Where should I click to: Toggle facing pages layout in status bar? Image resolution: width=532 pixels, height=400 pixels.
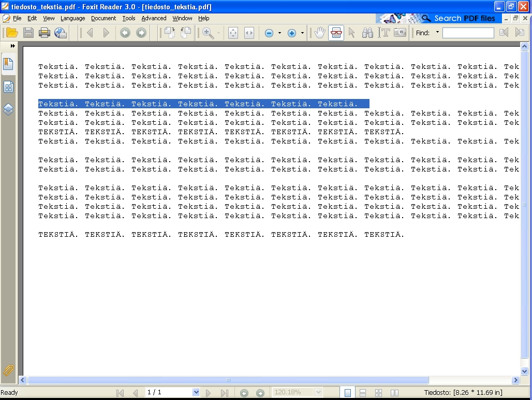[394, 393]
